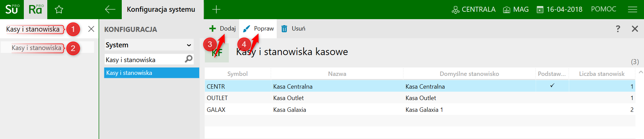
Task: Click the date 16-04-2018 picker
Action: coord(559,9)
